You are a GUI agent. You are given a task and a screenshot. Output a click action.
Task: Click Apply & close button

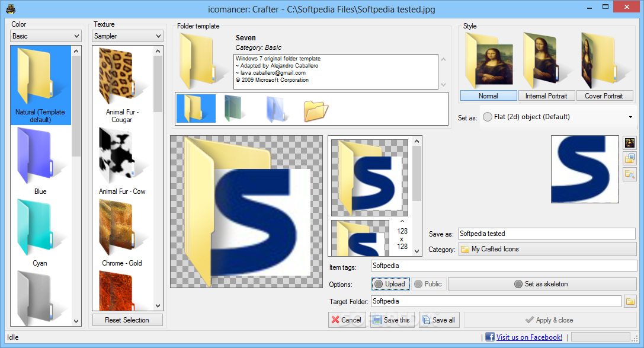[x=550, y=320]
